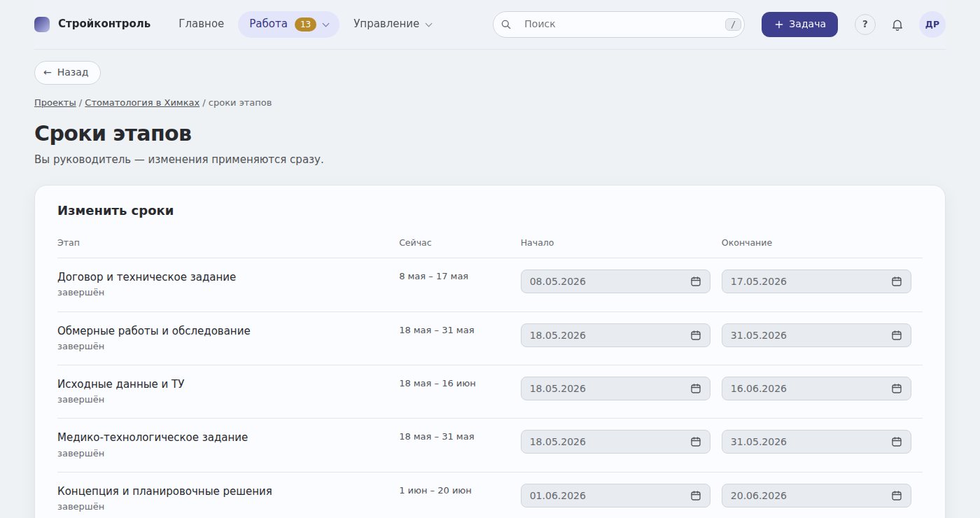Open calendar picker for 17.05.2026 end date
The width and height of the screenshot is (980, 518).
click(897, 281)
